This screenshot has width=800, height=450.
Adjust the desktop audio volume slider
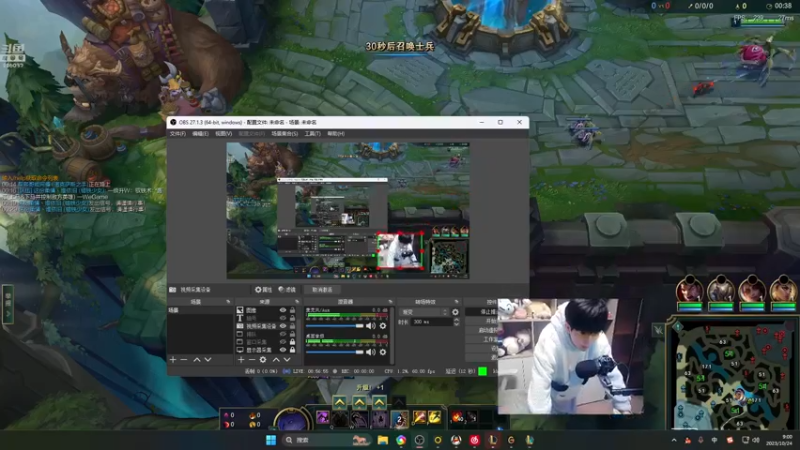pyautogui.click(x=335, y=352)
